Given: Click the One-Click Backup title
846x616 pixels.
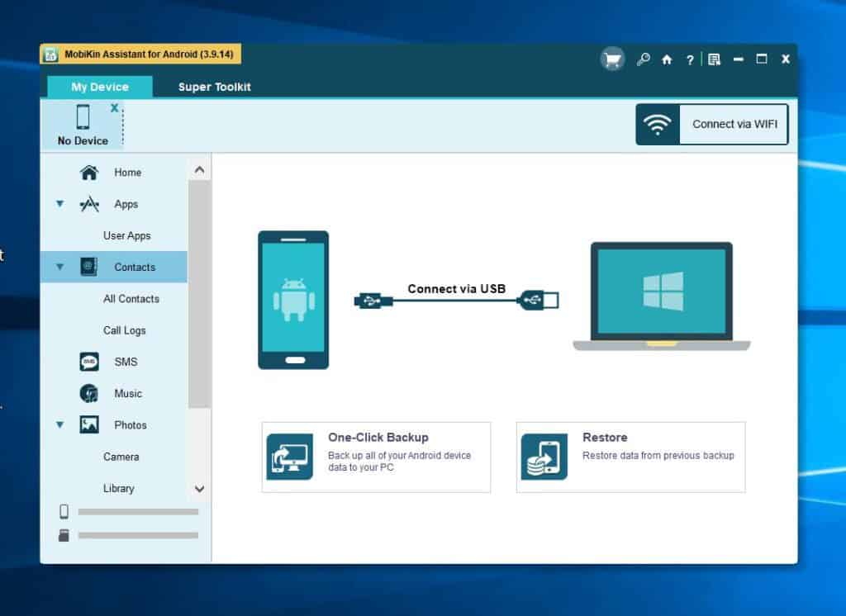Looking at the screenshot, I should [x=378, y=438].
